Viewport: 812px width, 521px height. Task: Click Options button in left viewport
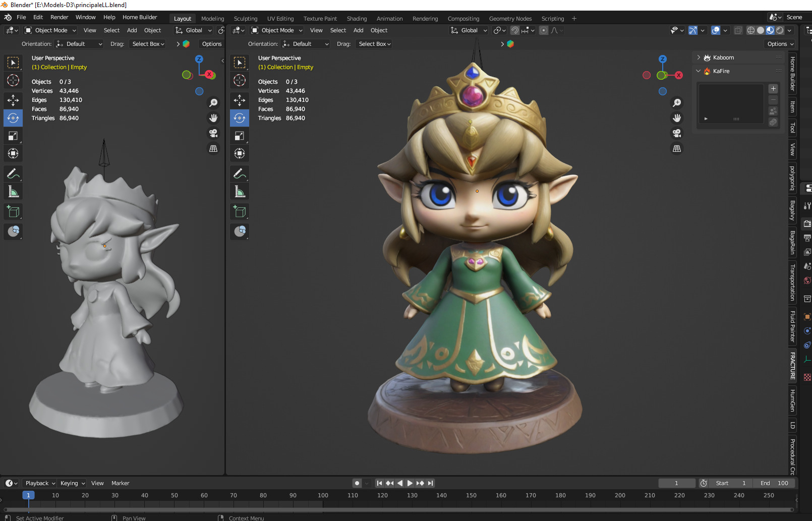pos(212,44)
